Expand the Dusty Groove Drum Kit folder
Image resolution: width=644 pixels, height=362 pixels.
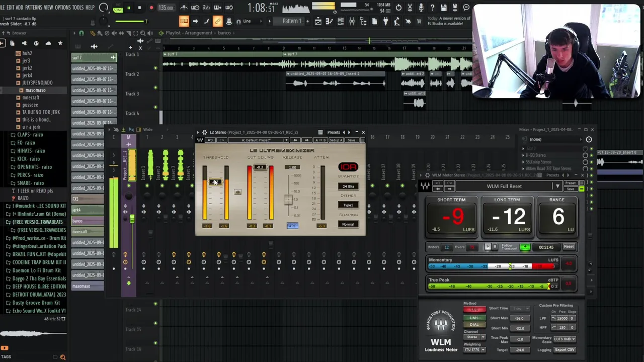click(36, 303)
